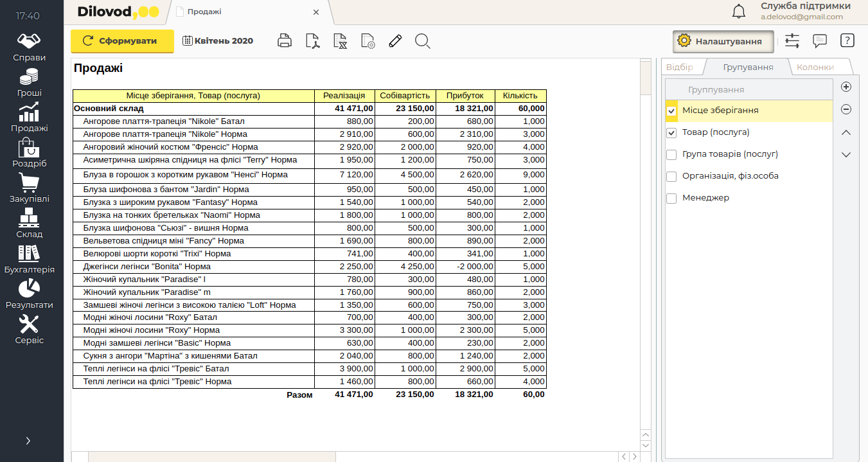The width and height of the screenshot is (868, 462).
Task: Uncheck Місце зберігання grouping
Action: pos(671,111)
